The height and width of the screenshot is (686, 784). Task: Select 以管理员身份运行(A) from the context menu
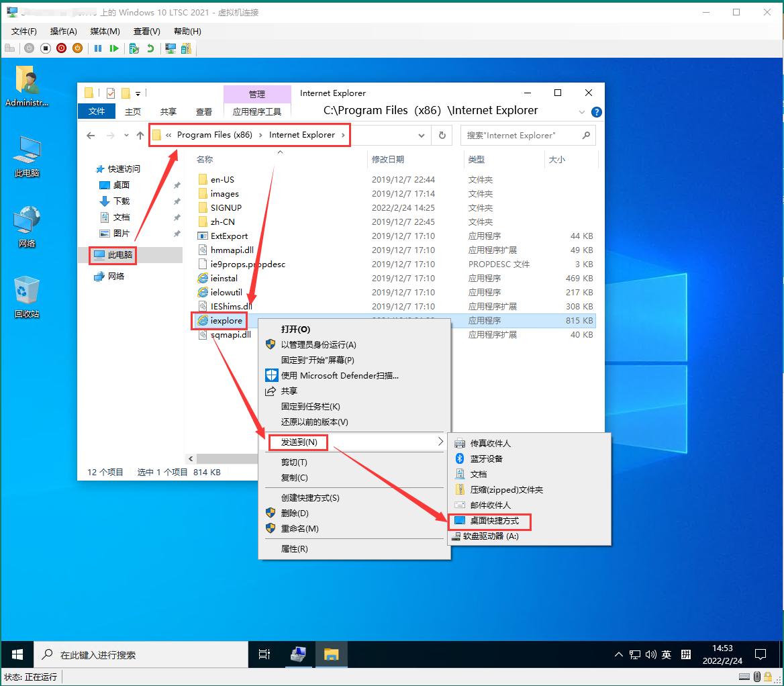tap(318, 344)
